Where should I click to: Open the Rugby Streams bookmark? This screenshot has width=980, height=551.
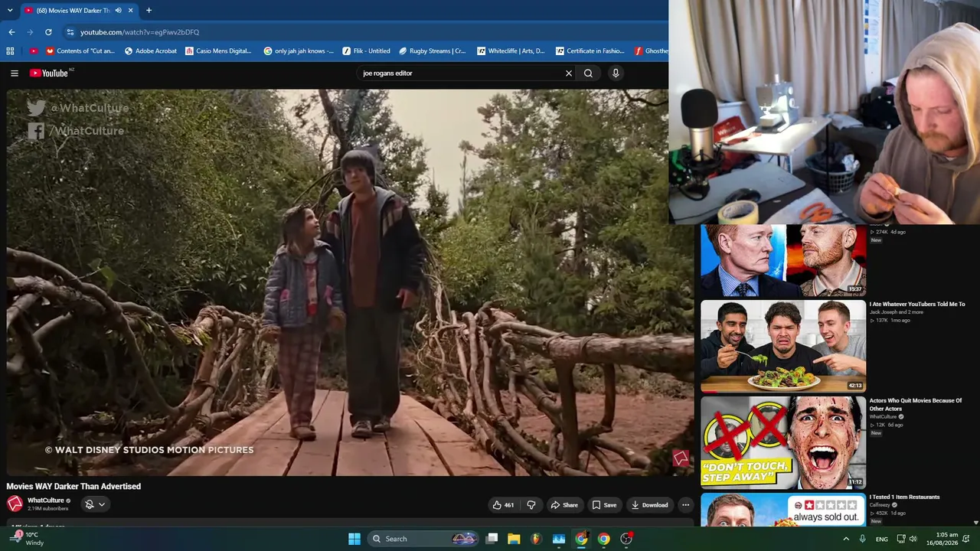(433, 51)
